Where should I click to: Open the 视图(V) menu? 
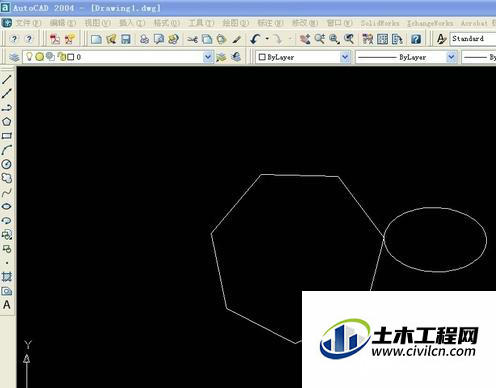pos(97,23)
